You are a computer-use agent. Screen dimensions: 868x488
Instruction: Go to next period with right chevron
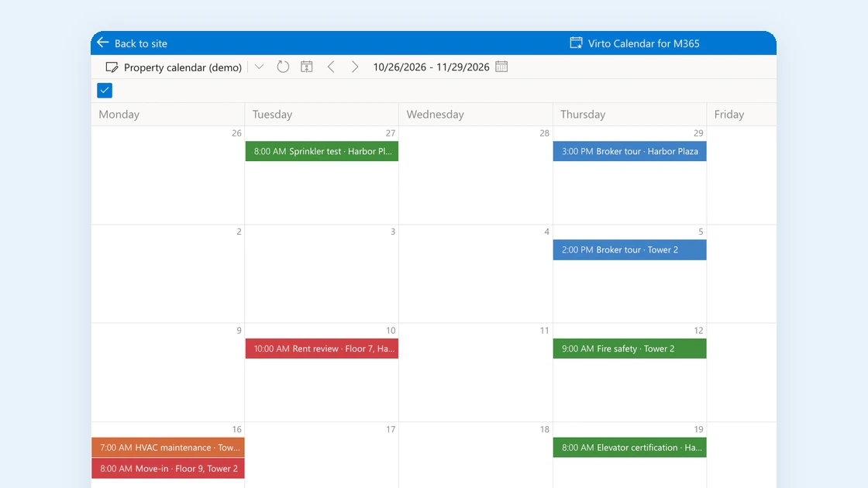point(355,67)
